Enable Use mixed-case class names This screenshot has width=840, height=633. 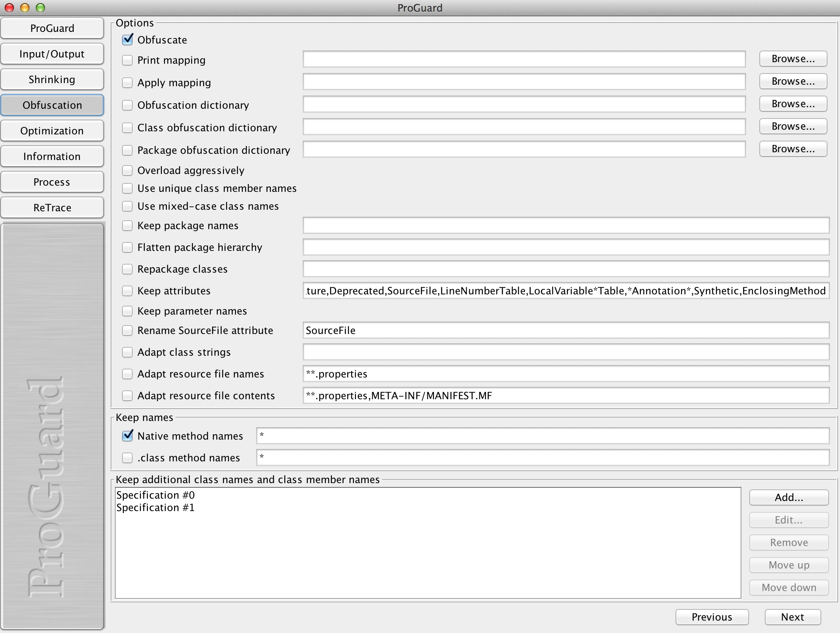point(127,206)
